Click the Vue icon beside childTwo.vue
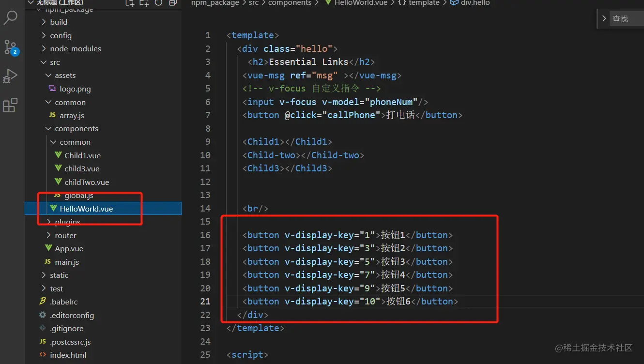This screenshot has width=644, height=364. (58, 182)
